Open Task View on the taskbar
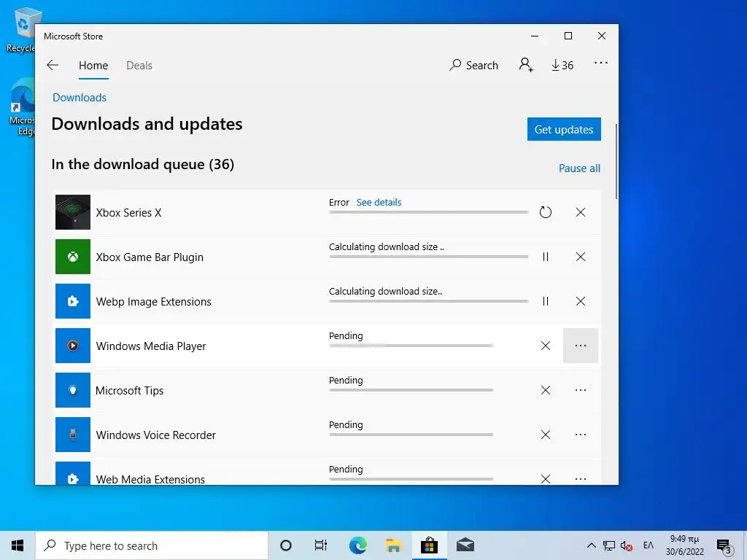The height and width of the screenshot is (560, 747). (x=321, y=545)
